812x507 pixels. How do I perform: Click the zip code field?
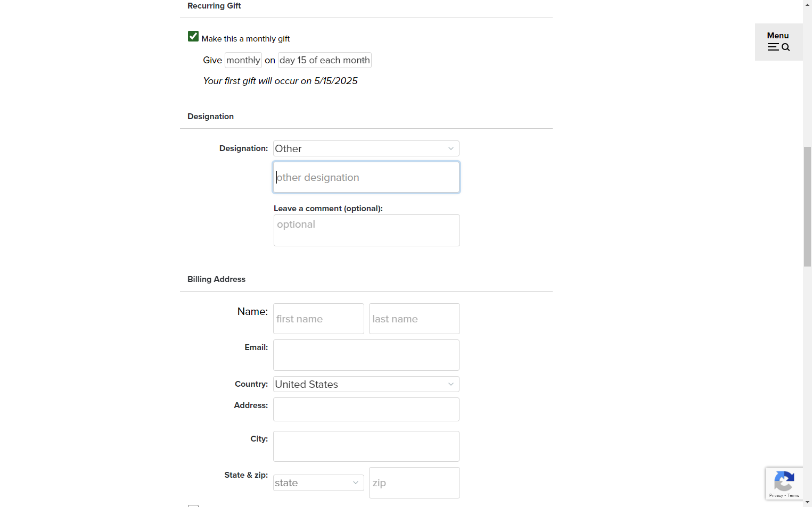tap(414, 483)
